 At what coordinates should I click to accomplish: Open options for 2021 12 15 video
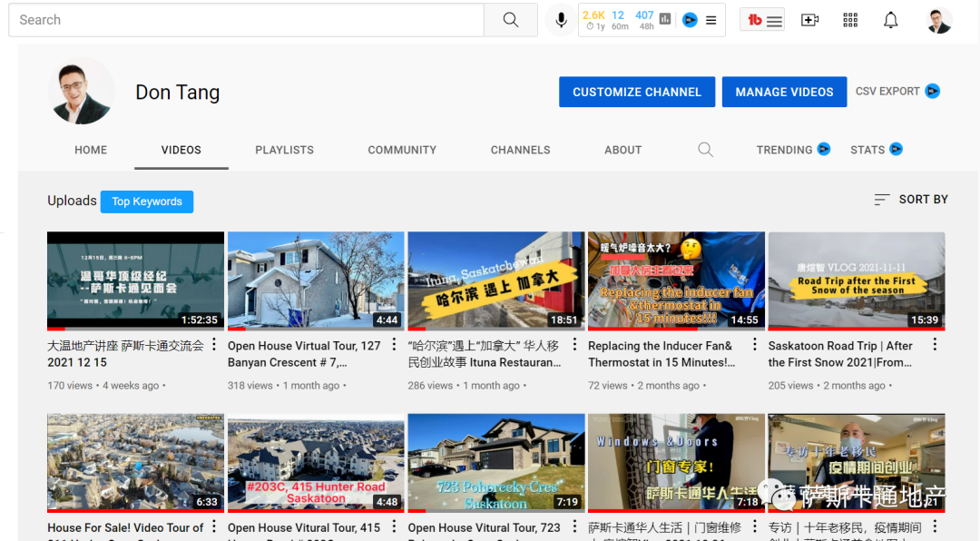[214, 345]
